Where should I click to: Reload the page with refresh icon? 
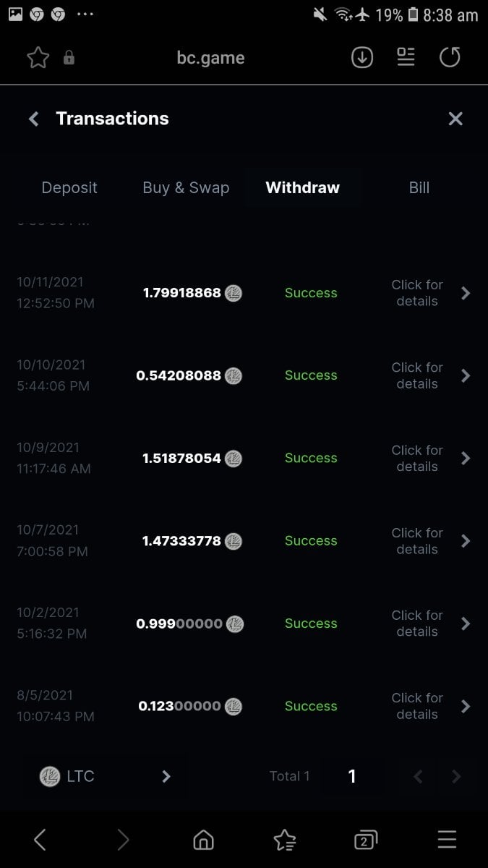tap(450, 58)
